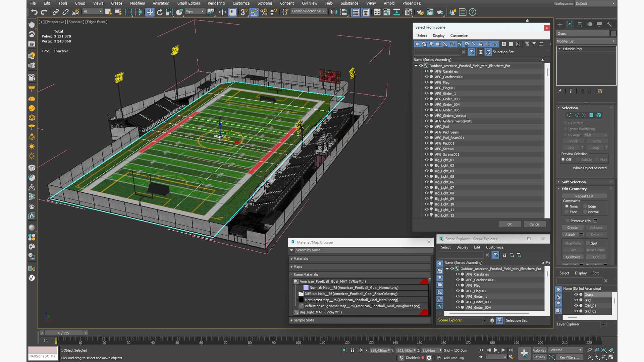Select Polygon sub-object level
This screenshot has height=362, width=644.
[x=591, y=115]
